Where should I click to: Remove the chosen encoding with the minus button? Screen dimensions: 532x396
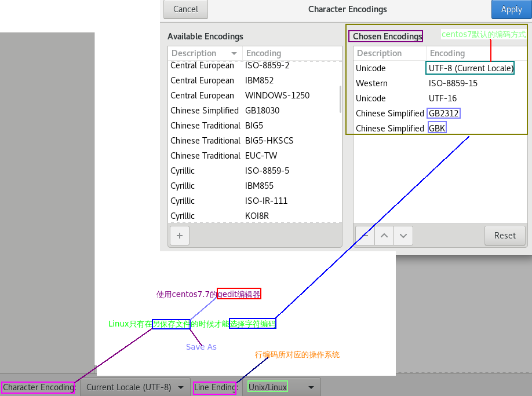[365, 235]
